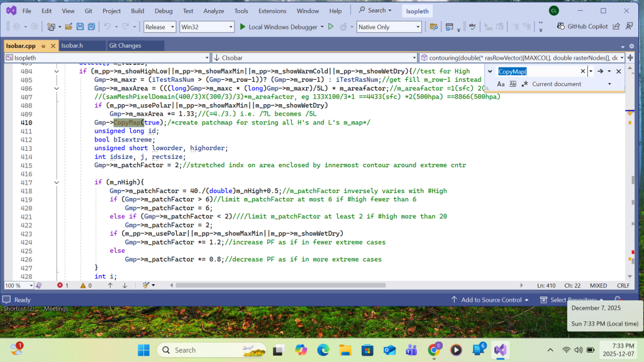644x362 pixels.
Task: Toggle Match whole word in Find panel
Action: point(513,84)
